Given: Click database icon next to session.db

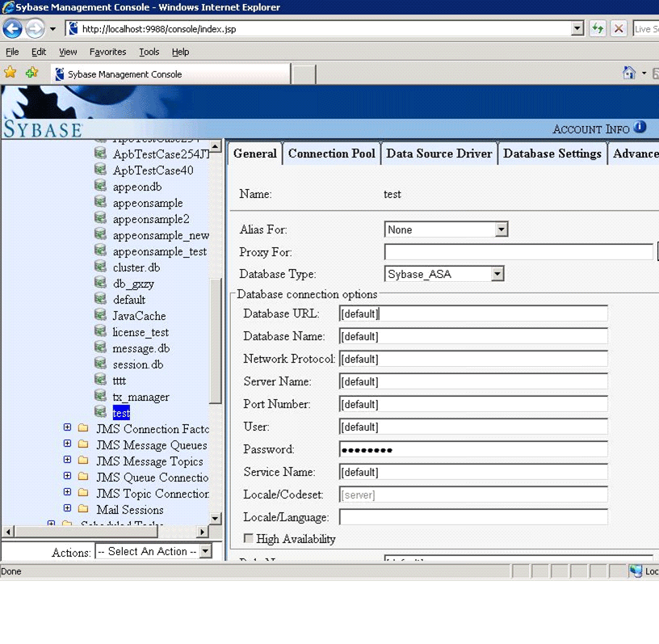Looking at the screenshot, I should 100,363.
